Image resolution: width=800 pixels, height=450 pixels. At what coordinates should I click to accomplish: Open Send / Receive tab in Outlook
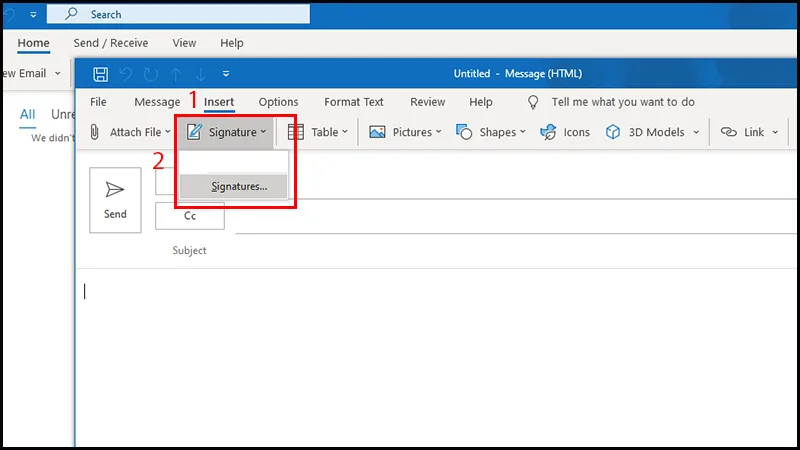point(111,43)
